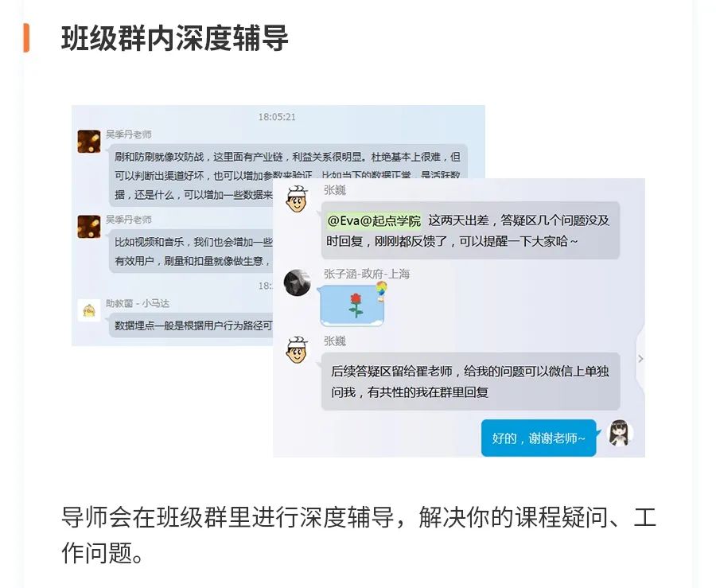Click 吴季丹老师's avatar on first message
Viewport: 716px width, 588px height.
click(88, 142)
